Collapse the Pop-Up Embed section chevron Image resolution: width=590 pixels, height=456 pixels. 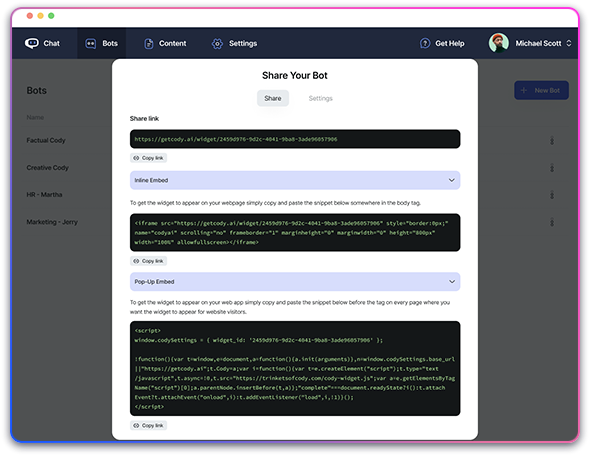[452, 281]
